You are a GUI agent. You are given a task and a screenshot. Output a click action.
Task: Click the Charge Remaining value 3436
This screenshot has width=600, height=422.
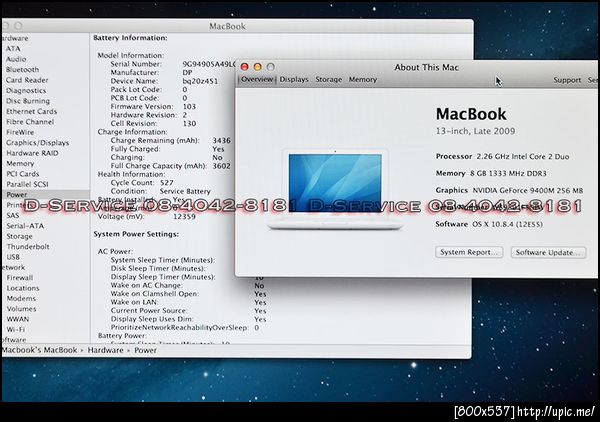coord(222,140)
